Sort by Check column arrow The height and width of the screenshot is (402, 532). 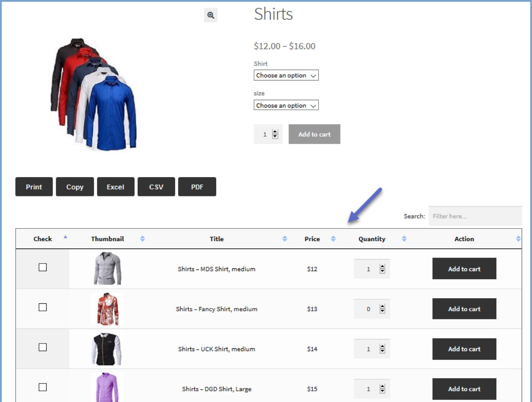pyautogui.click(x=65, y=237)
